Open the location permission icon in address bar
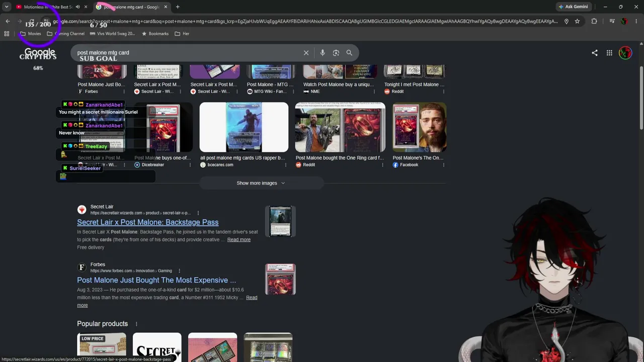 coord(566,21)
